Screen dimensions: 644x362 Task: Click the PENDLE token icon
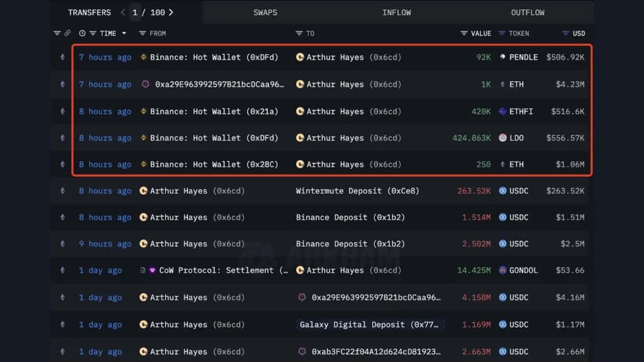[x=502, y=57]
